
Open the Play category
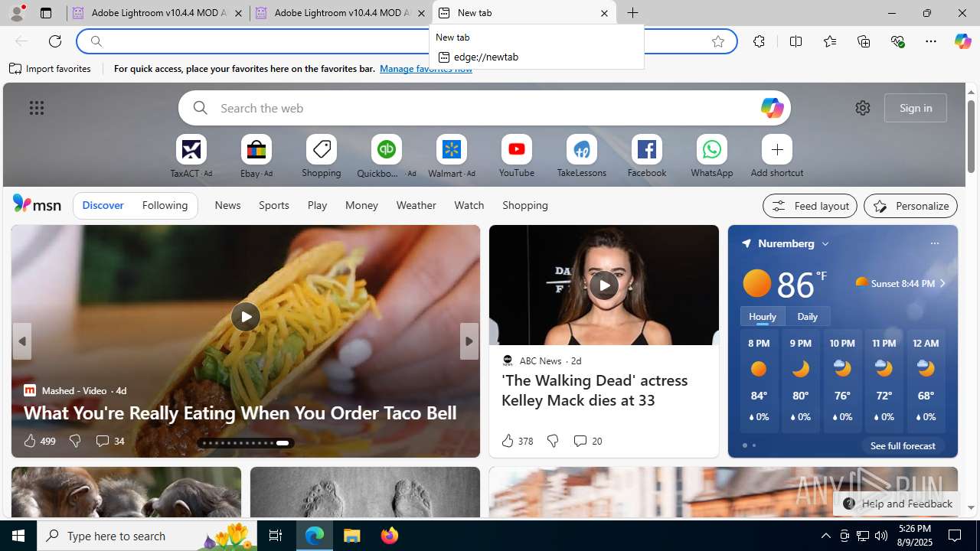[317, 205]
